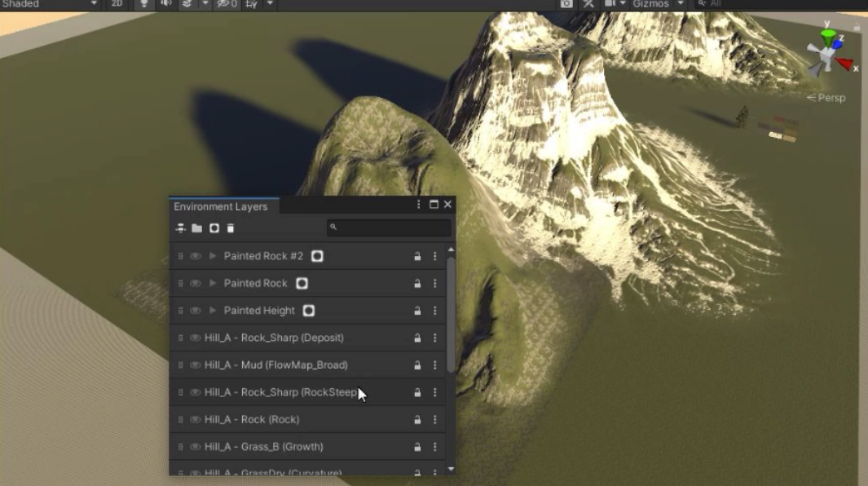Screen dimensions: 868x486
Task: Delete a layer using the trash icon
Action: coord(231,228)
